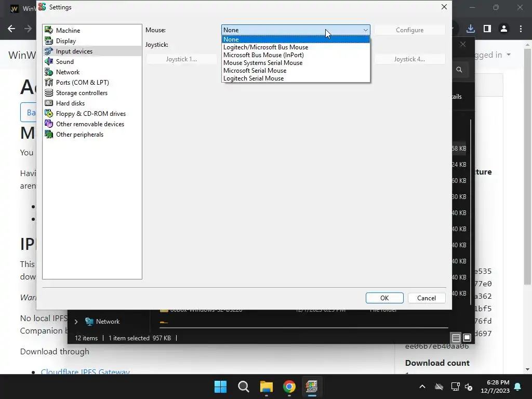
Task: Click the Ports (COM & LPT) icon
Action: 49,83
